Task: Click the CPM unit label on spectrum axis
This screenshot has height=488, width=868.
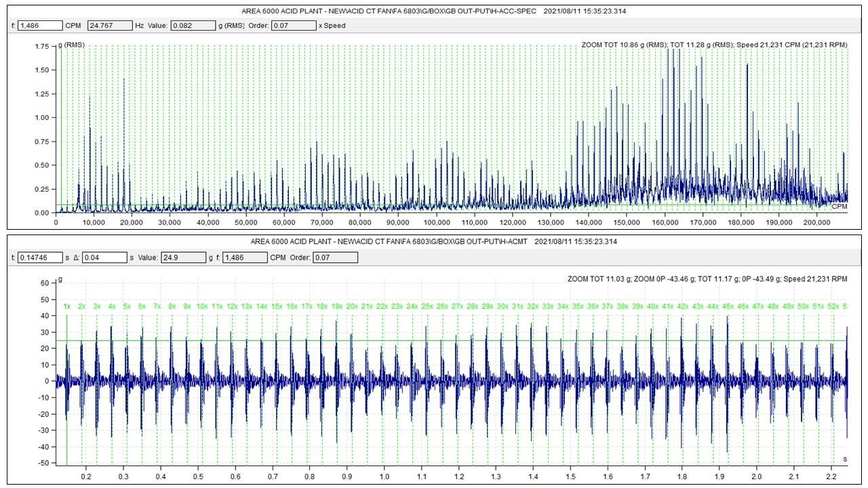Action: 840,206
